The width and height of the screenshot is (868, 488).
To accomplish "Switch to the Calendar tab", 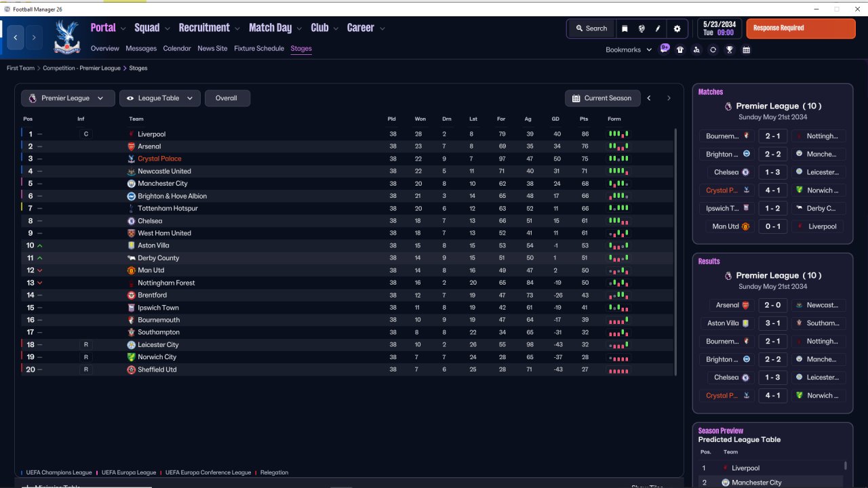I will coord(177,49).
